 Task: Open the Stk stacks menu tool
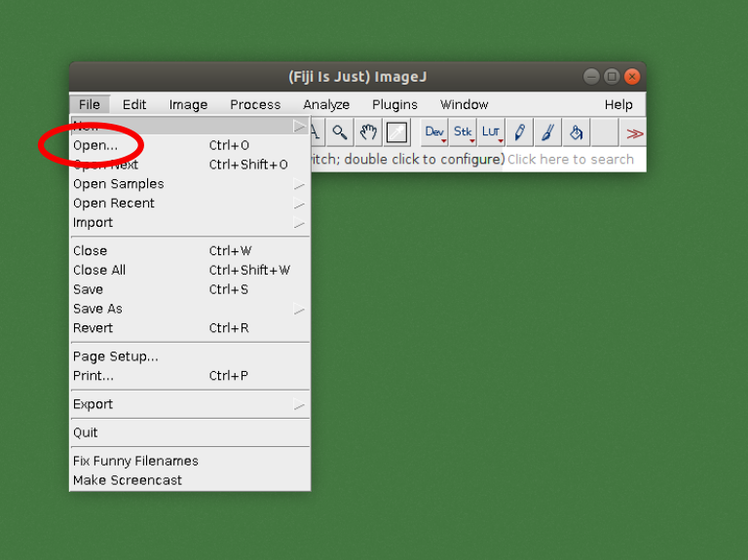click(x=463, y=132)
